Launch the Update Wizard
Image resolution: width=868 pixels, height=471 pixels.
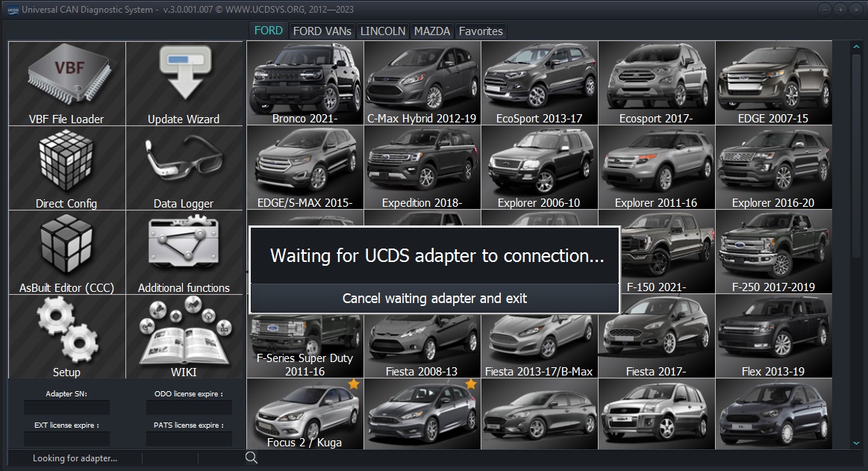184,84
